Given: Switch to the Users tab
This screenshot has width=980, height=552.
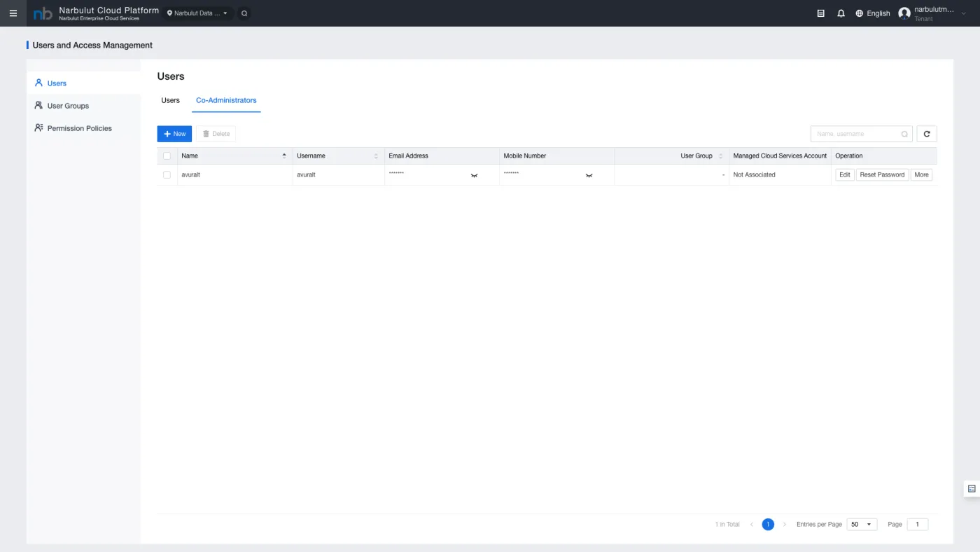Looking at the screenshot, I should tap(171, 100).
